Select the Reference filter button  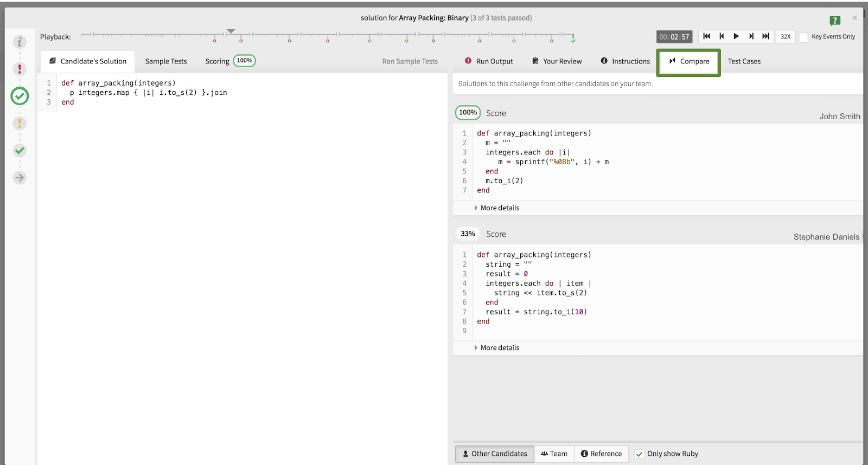[602, 454]
